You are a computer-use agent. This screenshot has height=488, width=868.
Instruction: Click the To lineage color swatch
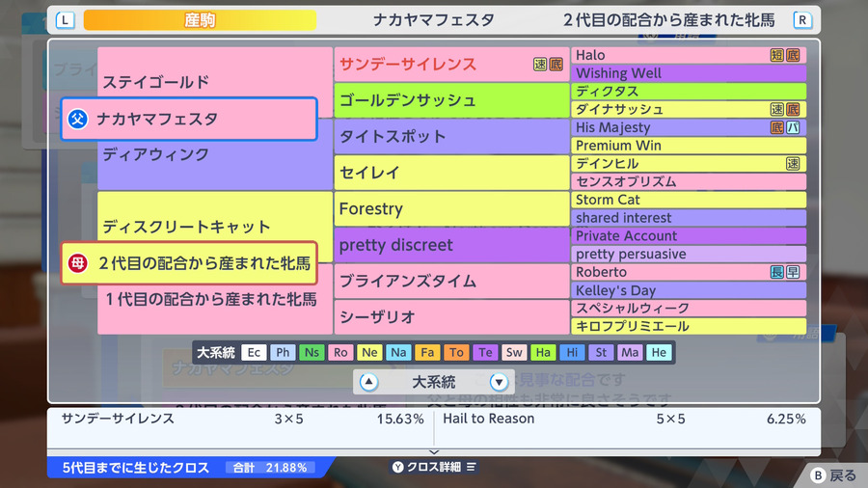[456, 352]
